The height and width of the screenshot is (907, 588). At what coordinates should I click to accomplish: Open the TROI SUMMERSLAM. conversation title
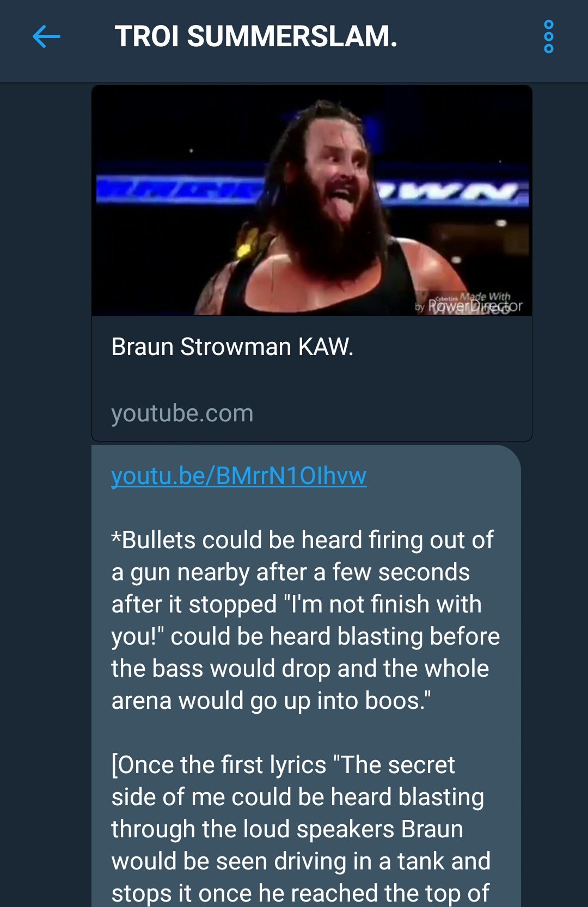[256, 37]
